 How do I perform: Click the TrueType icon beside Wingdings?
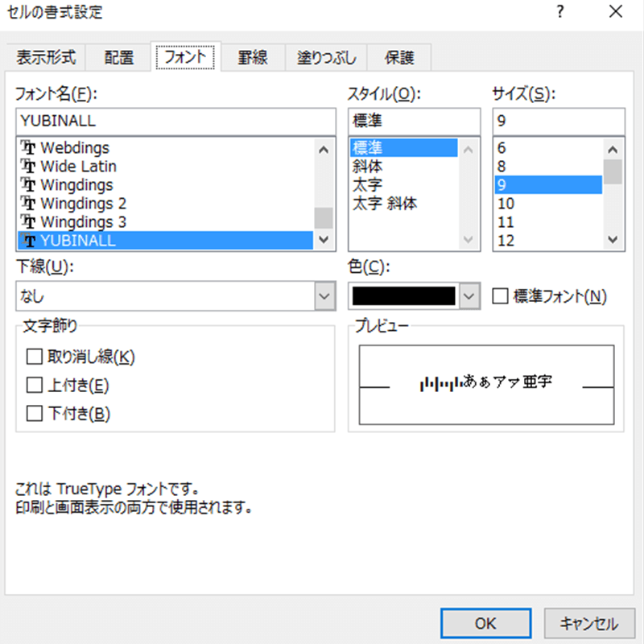[x=27, y=184]
